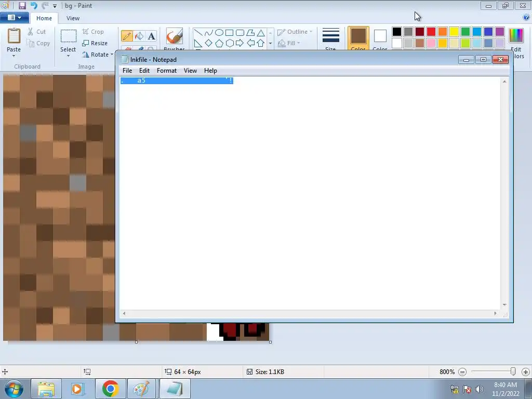Open the Outline dropdown
This screenshot has width=532, height=399.
[x=295, y=32]
